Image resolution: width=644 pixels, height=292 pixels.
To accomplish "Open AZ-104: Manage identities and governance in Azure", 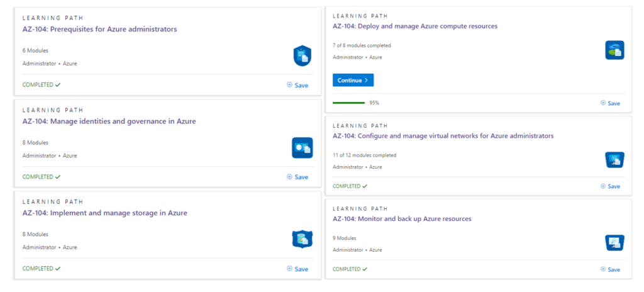I will [109, 121].
